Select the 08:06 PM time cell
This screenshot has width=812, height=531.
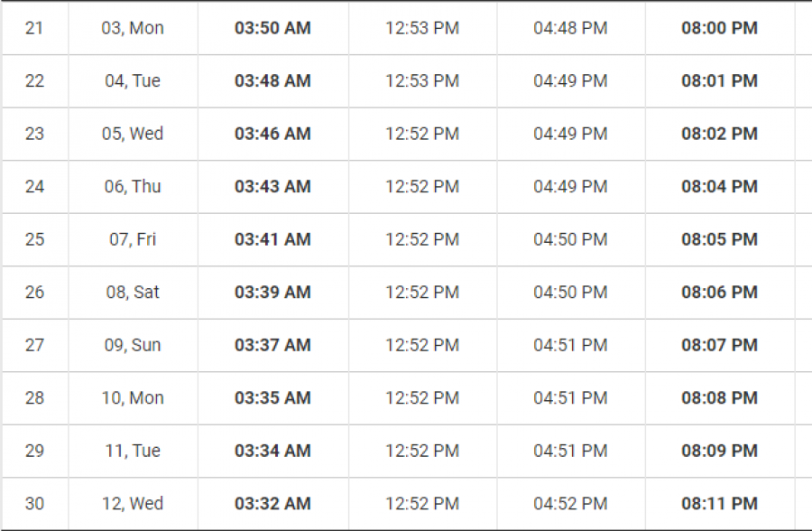720,293
